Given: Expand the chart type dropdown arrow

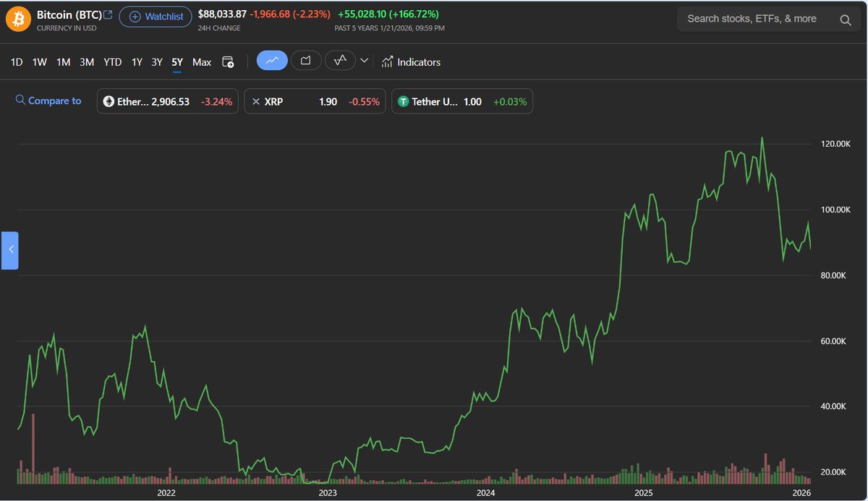Looking at the screenshot, I should pyautogui.click(x=365, y=61).
